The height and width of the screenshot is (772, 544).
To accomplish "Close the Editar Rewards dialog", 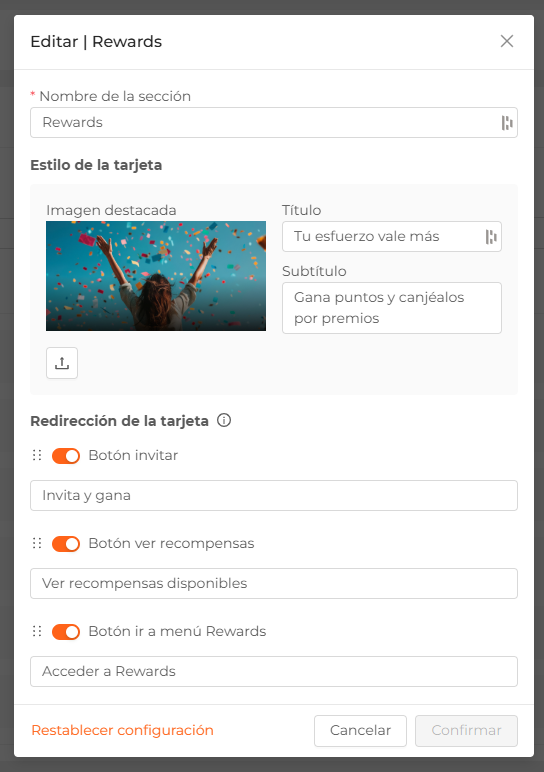I will [507, 41].
